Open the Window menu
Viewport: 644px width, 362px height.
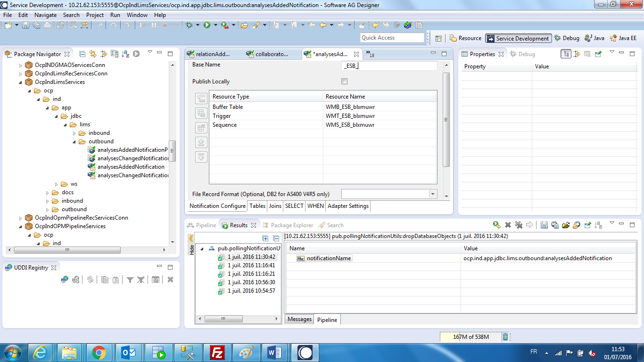tap(137, 15)
